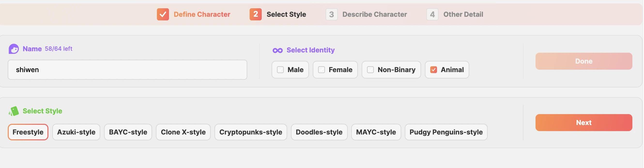
Task: Uncheck the Animal identity checkbox
Action: (434, 70)
